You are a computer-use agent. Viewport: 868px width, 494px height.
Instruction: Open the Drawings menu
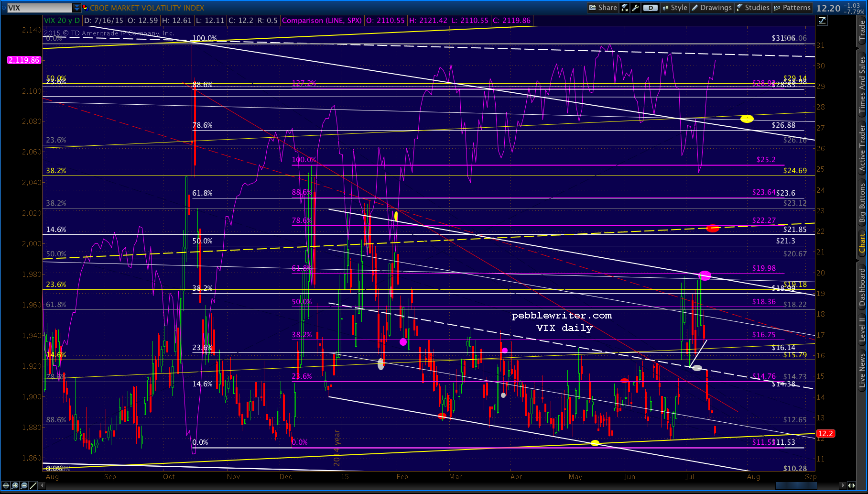click(712, 8)
